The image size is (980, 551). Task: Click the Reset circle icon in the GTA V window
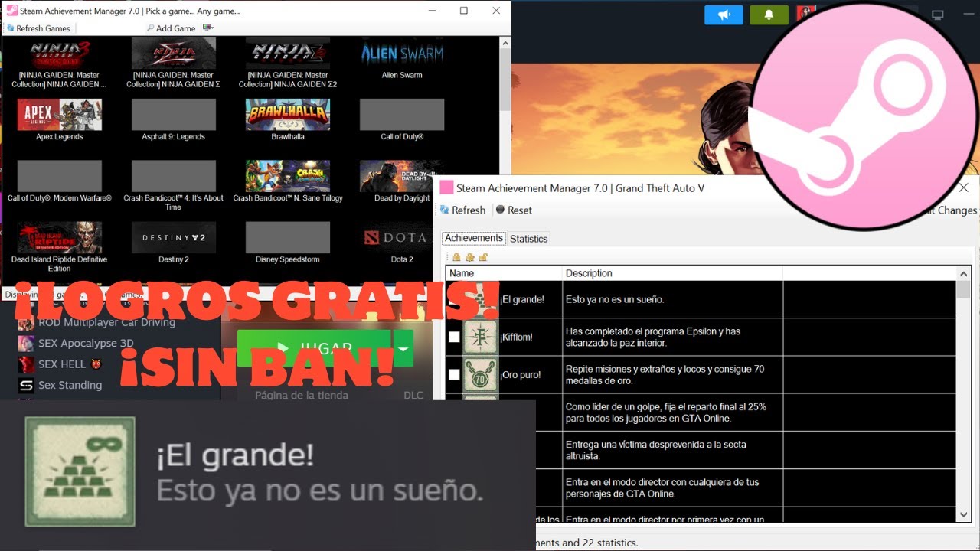pos(500,210)
